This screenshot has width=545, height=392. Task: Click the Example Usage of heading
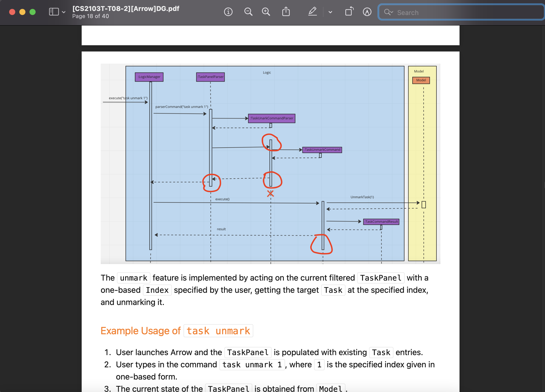[141, 331]
